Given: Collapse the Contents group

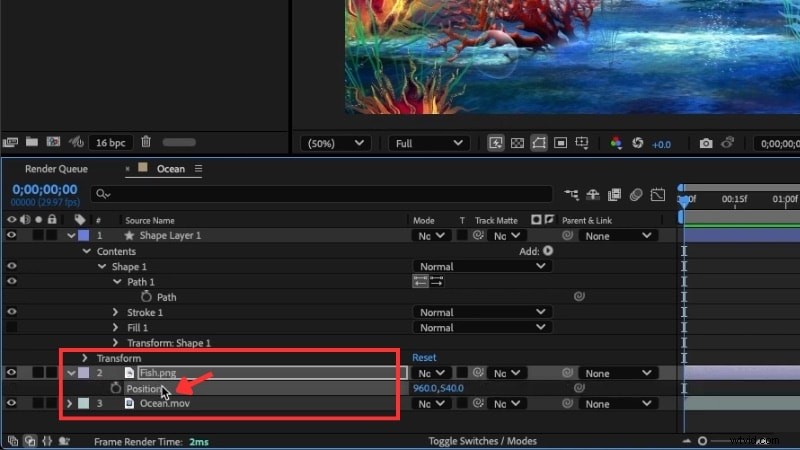Looking at the screenshot, I should [x=86, y=251].
